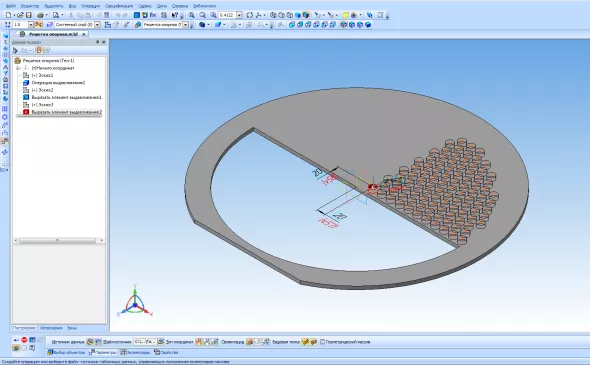Screen dimensions: 590x365
Task: Click the first blue cube orientation icon
Action: (x=292, y=24)
